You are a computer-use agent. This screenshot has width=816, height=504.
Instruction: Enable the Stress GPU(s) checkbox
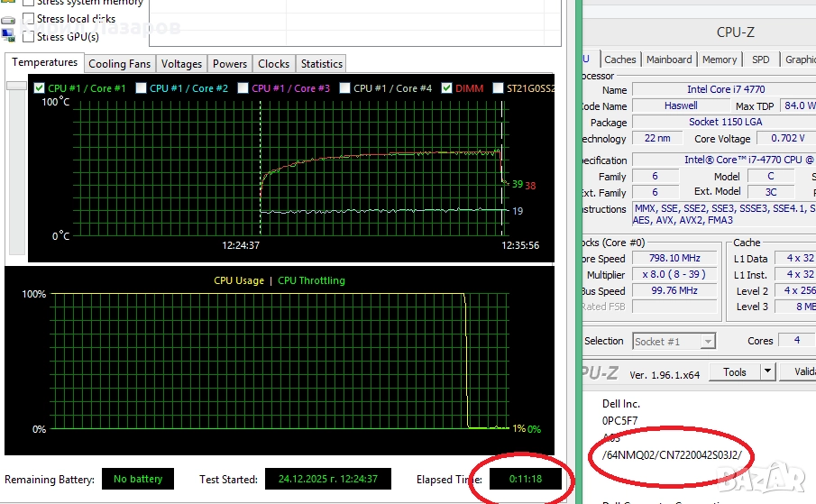29,37
